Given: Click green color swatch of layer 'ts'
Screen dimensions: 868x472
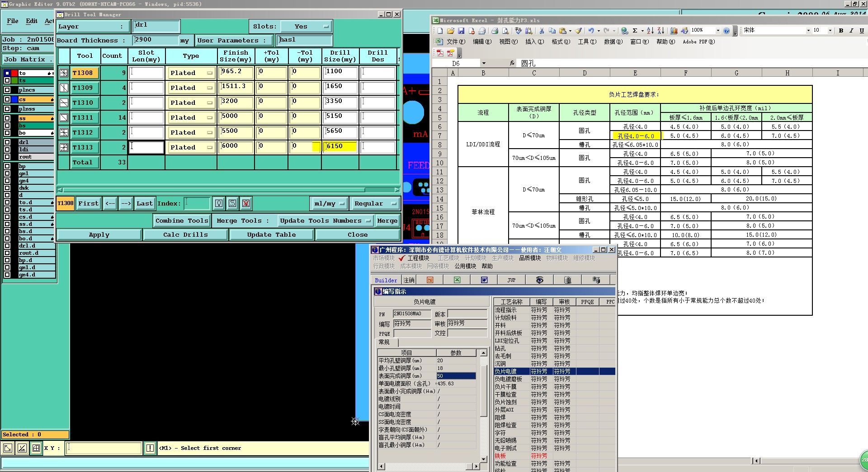Looking at the screenshot, I should pyautogui.click(x=14, y=80).
